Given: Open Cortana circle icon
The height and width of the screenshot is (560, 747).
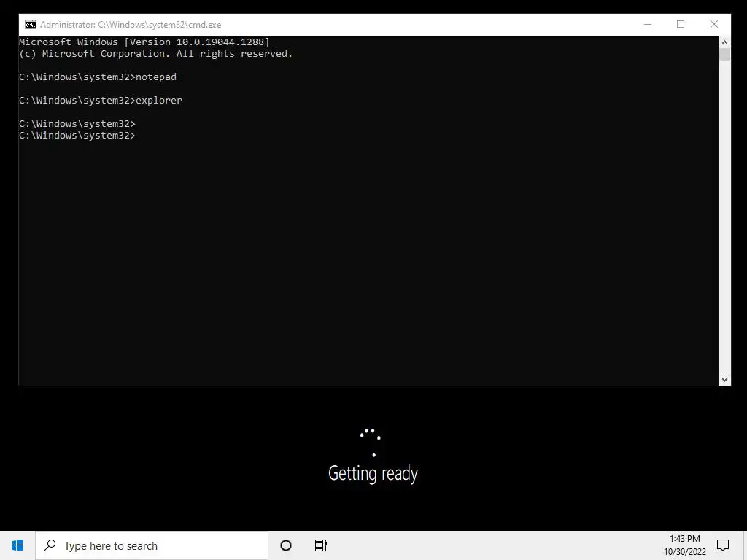Looking at the screenshot, I should click(x=286, y=545).
